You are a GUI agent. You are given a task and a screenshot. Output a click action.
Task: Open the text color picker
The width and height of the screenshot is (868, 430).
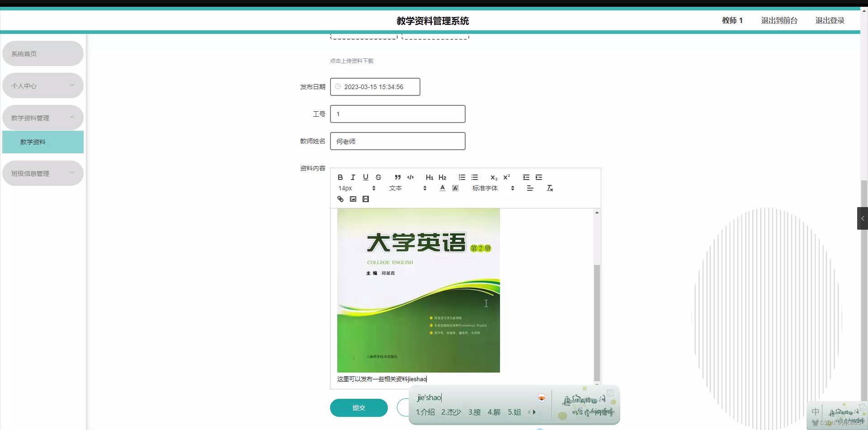pos(443,188)
